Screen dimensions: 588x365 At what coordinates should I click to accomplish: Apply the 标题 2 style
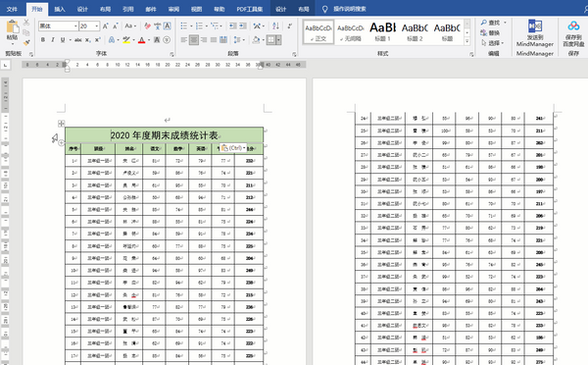(415, 32)
